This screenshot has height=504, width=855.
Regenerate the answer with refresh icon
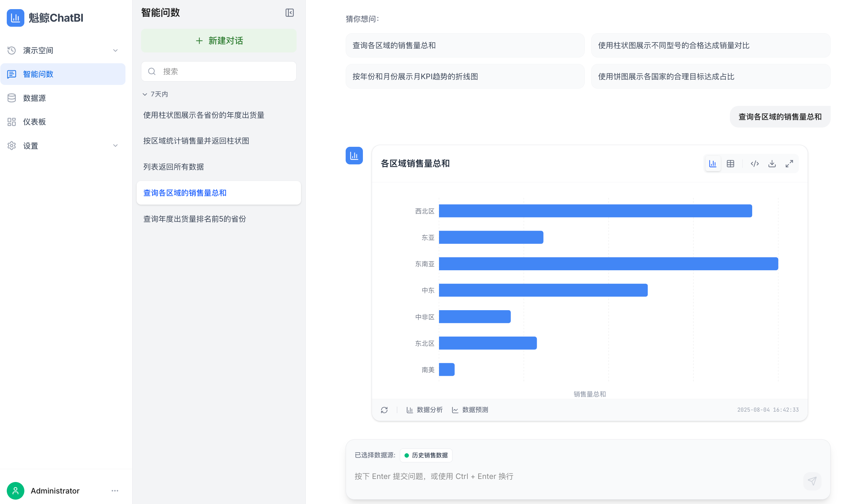(x=384, y=410)
